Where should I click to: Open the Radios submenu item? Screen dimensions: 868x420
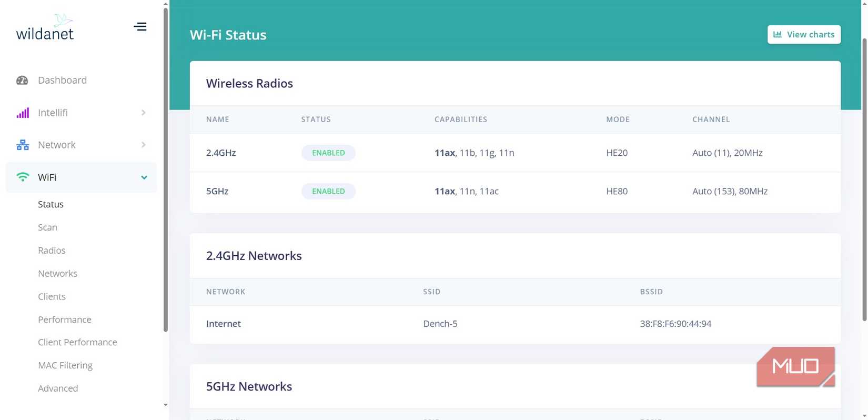pyautogui.click(x=52, y=251)
